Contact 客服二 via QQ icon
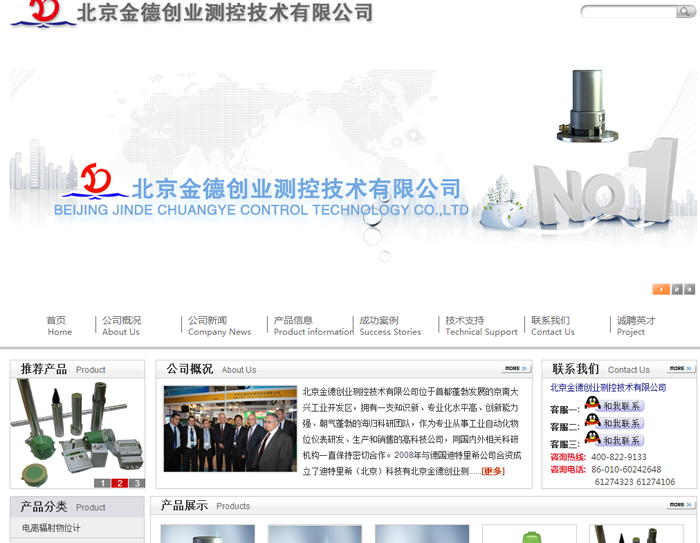Screen dimensions: 700x543 [x=614, y=422]
